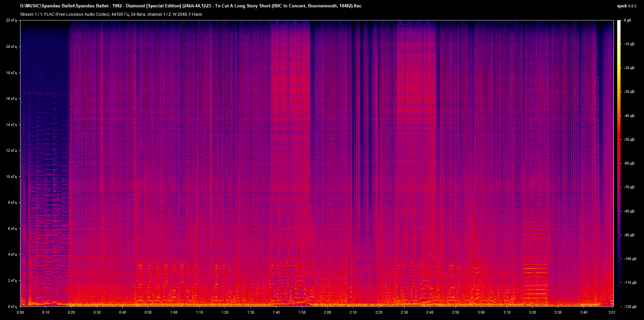Click the -60 dB level label

pyautogui.click(x=629, y=164)
